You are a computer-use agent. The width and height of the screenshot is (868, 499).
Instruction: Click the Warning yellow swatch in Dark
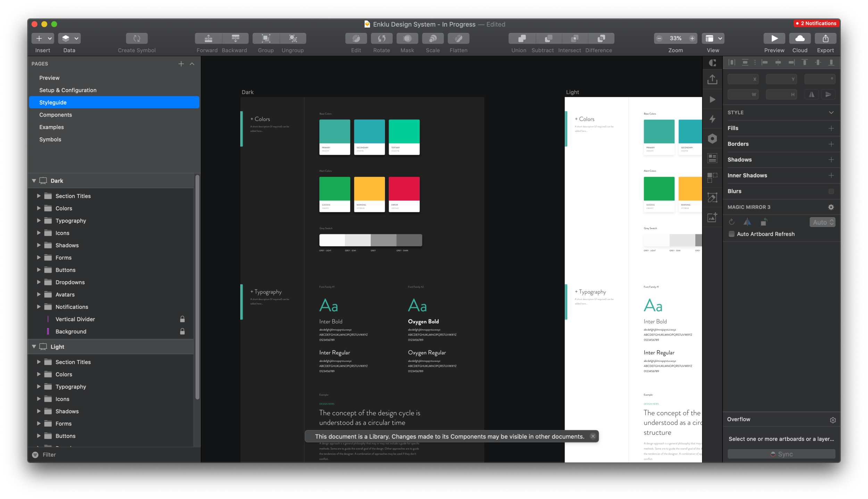tap(369, 189)
